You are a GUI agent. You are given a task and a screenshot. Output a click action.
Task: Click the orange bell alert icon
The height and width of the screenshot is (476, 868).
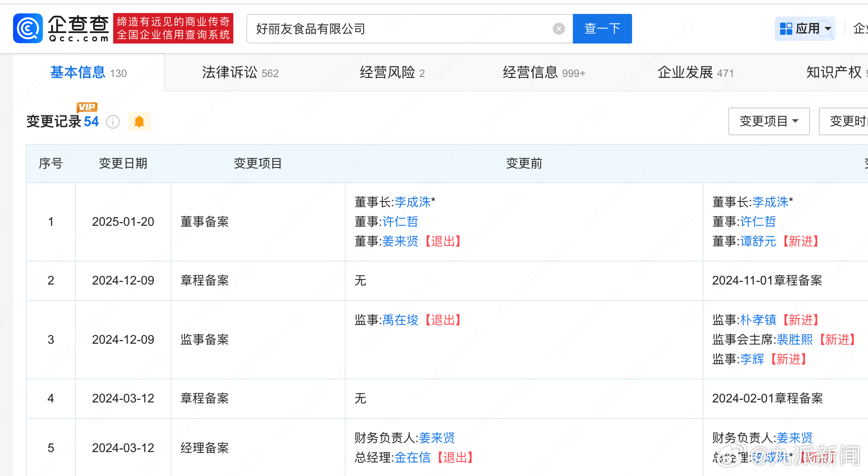pos(139,121)
